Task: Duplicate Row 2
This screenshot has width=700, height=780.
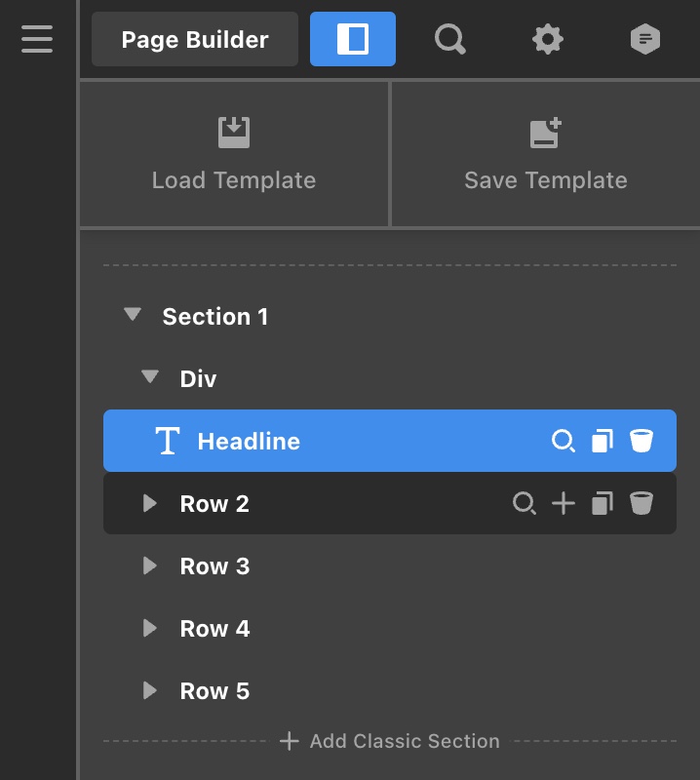Action: pos(603,504)
